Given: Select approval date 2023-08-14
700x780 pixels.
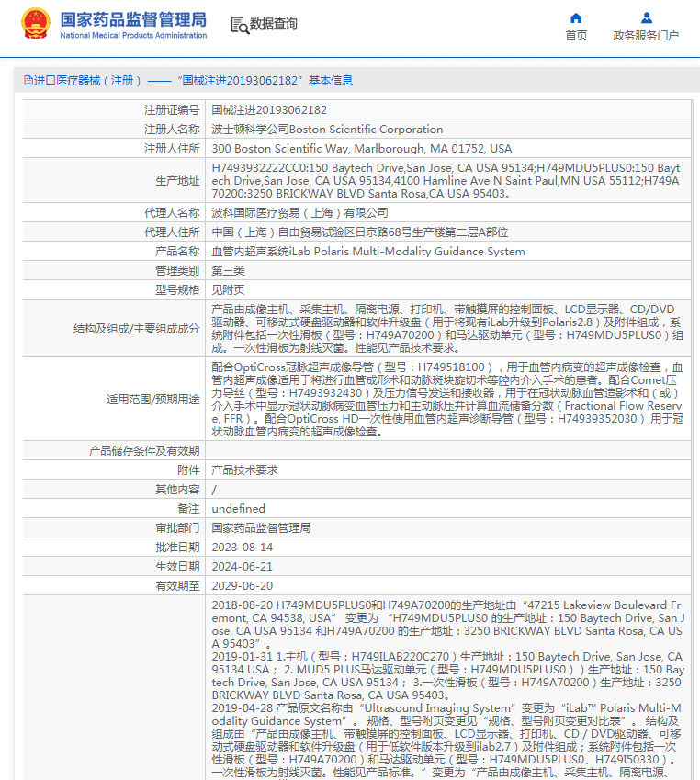Looking at the screenshot, I should coord(243,548).
